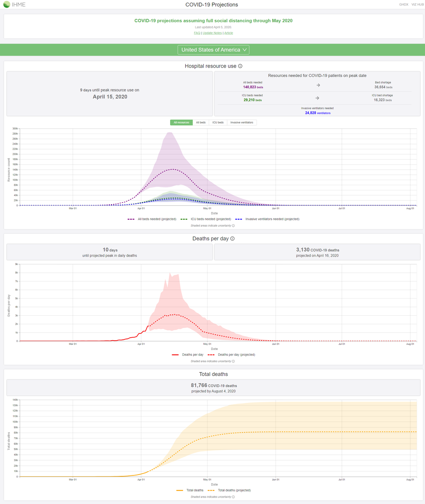This screenshot has width=425, height=504.
Task: Click the 3,130 COVID-19 deaths text
Action: [317, 250]
